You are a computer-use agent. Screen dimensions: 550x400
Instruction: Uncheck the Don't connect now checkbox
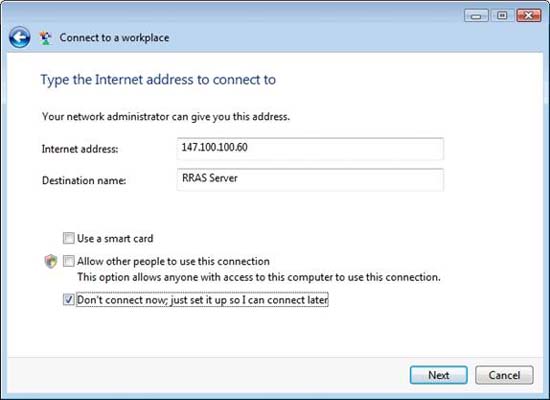pos(68,300)
